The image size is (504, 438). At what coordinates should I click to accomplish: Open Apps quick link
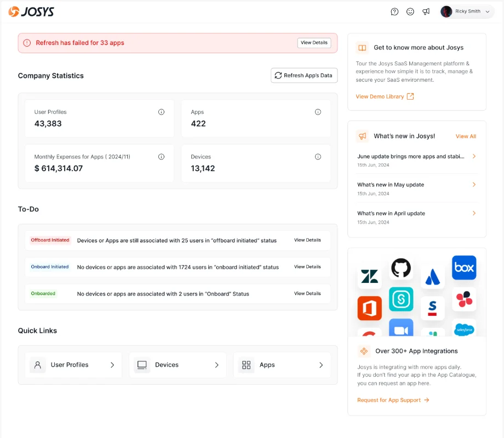[282, 365]
